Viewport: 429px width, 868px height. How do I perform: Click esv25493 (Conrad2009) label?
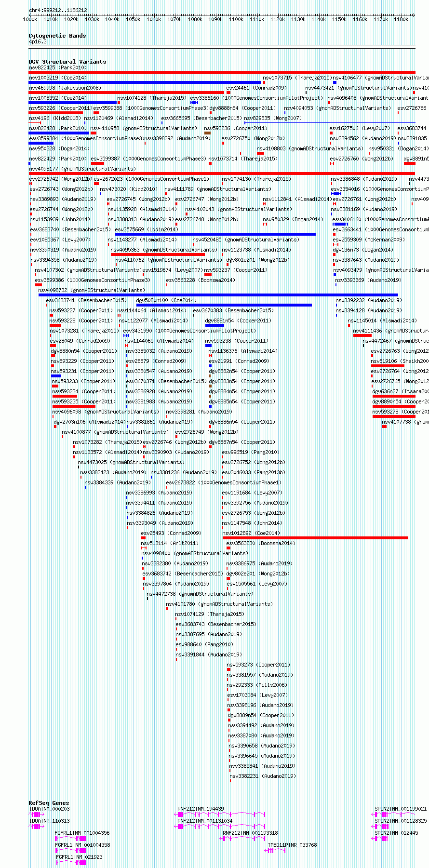click(x=171, y=534)
